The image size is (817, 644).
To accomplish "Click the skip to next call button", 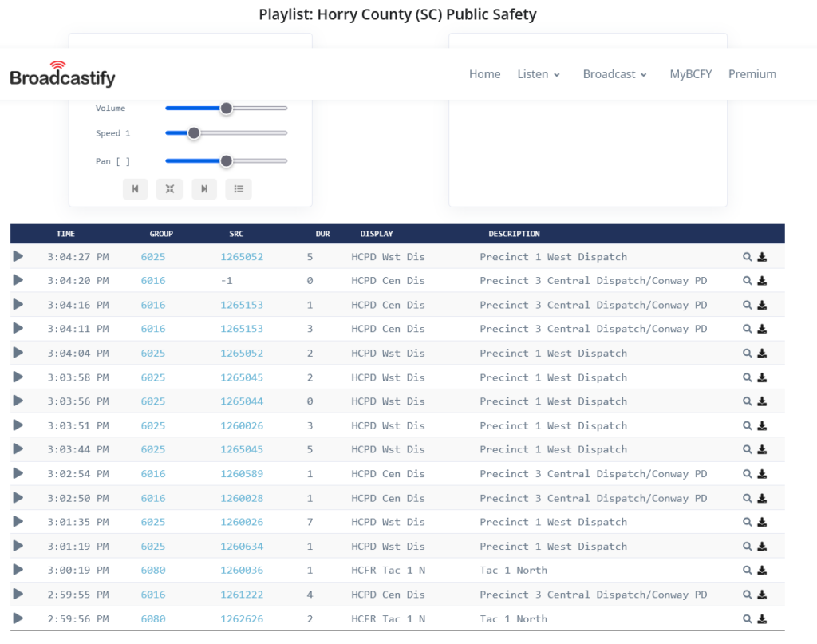I will 204,189.
